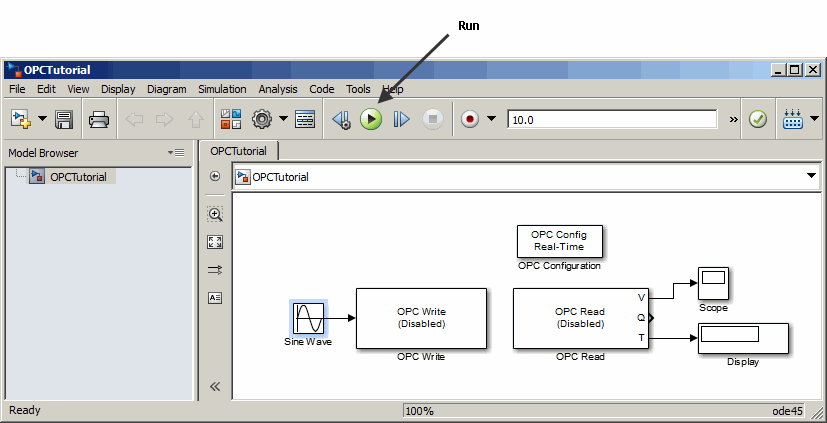The width and height of the screenshot is (827, 423).
Task: Open the Simulation menu
Action: [222, 89]
